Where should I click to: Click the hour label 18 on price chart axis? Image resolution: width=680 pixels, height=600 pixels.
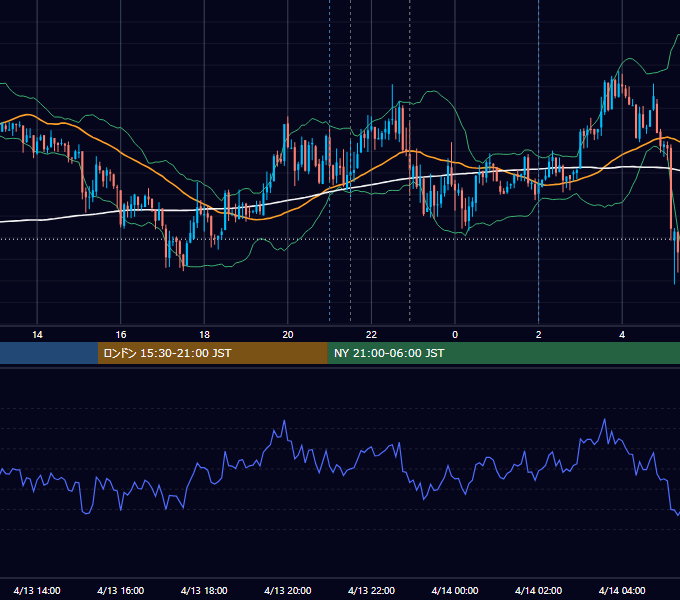point(204,335)
